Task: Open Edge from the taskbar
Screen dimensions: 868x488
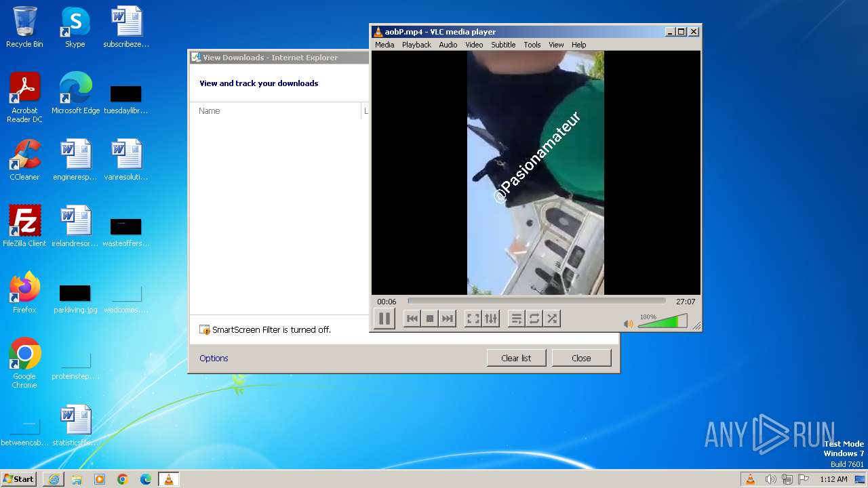Action: pos(146,479)
